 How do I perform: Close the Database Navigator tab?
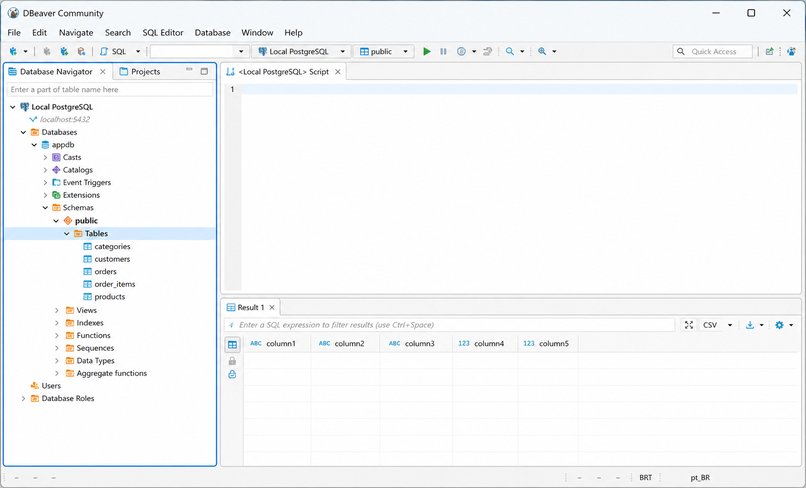[103, 71]
